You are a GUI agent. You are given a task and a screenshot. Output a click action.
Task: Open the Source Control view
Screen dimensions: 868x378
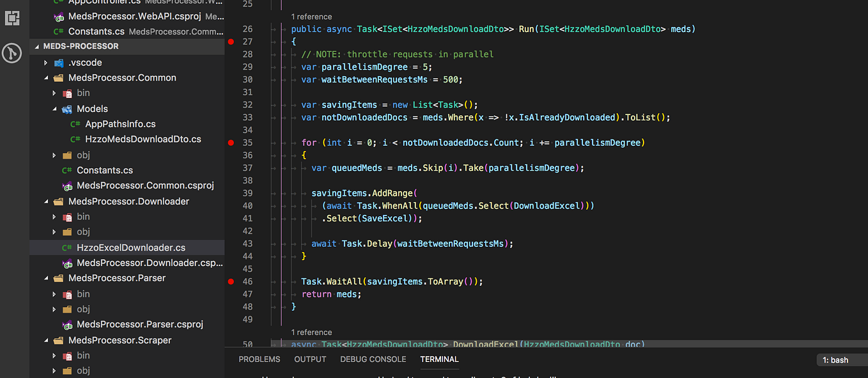[12, 53]
